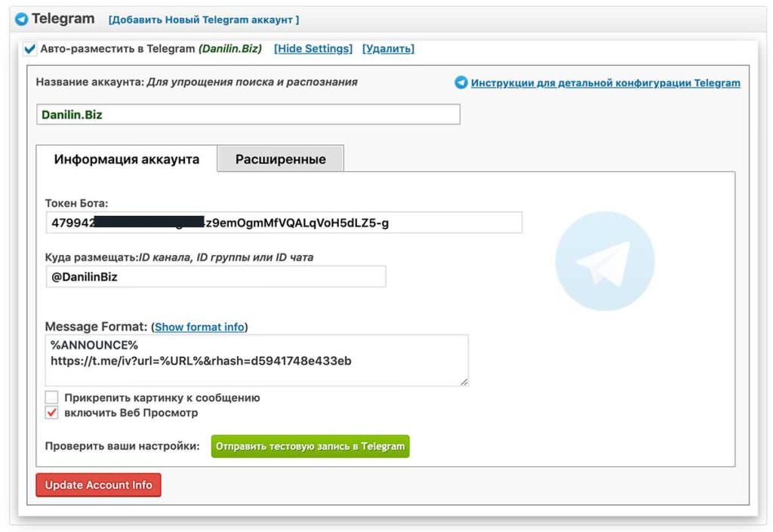Viewport: 773px width, 532px height.
Task: Click the Название аккаунта: label text
Action: pyautogui.click(x=90, y=82)
